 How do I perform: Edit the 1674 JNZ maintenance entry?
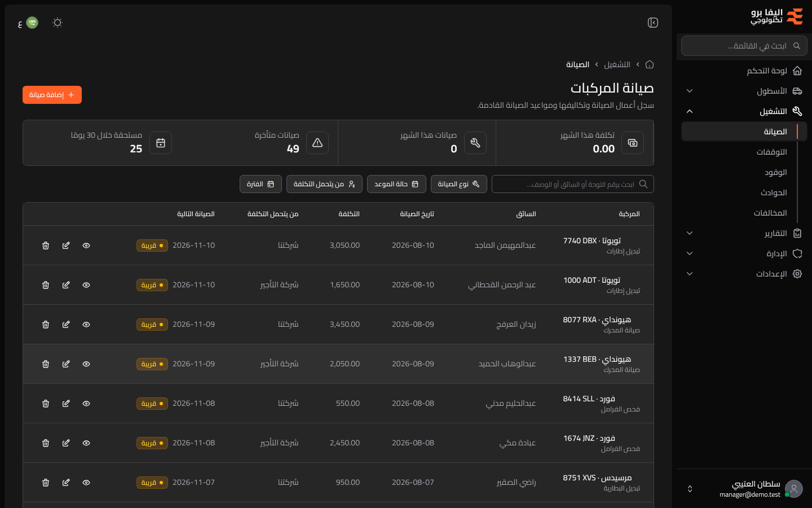(x=66, y=443)
